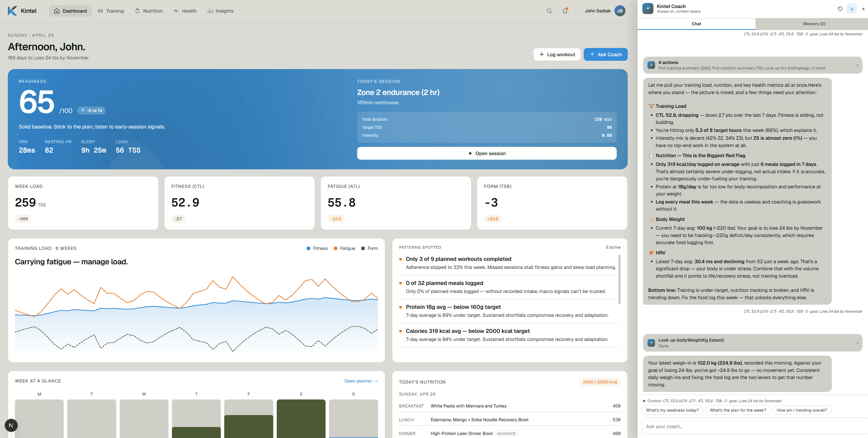
Task: Toggle the Fatigue legend swatch
Action: [x=335, y=248]
